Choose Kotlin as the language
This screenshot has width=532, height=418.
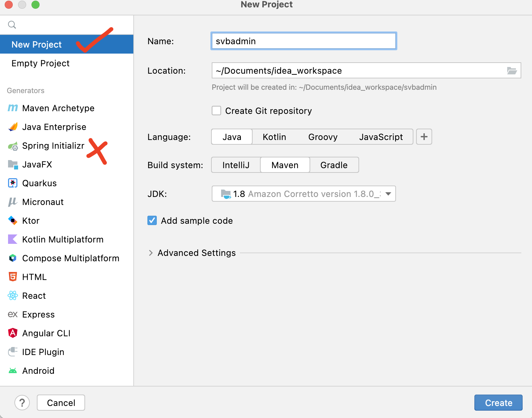[274, 137]
